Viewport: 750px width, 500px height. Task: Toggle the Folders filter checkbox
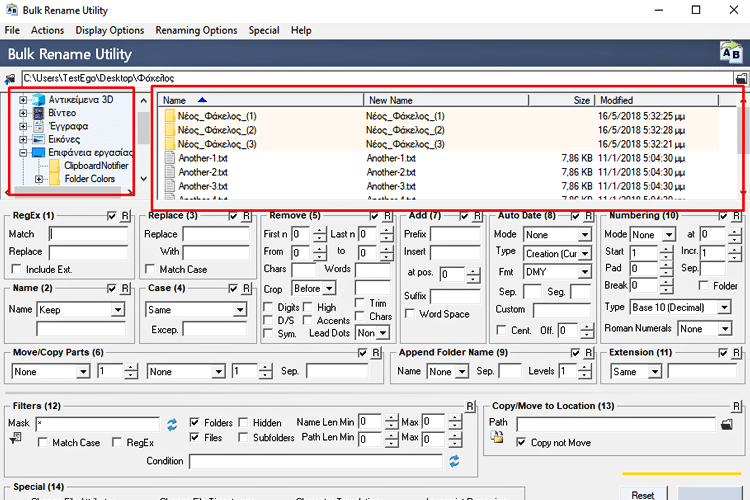click(194, 422)
